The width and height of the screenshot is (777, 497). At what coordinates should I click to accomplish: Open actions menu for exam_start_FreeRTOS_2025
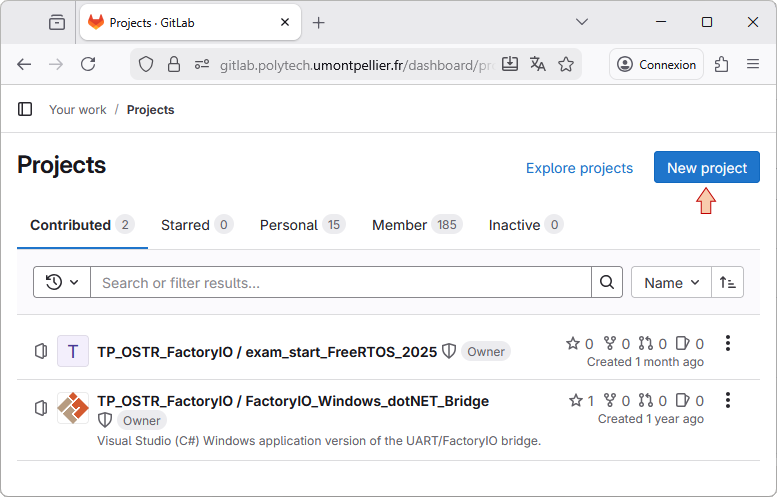pos(728,344)
